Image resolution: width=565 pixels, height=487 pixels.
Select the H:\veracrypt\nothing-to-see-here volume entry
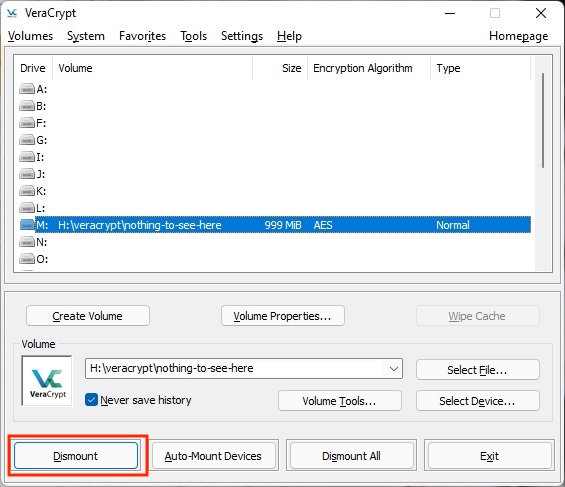[x=140, y=225]
